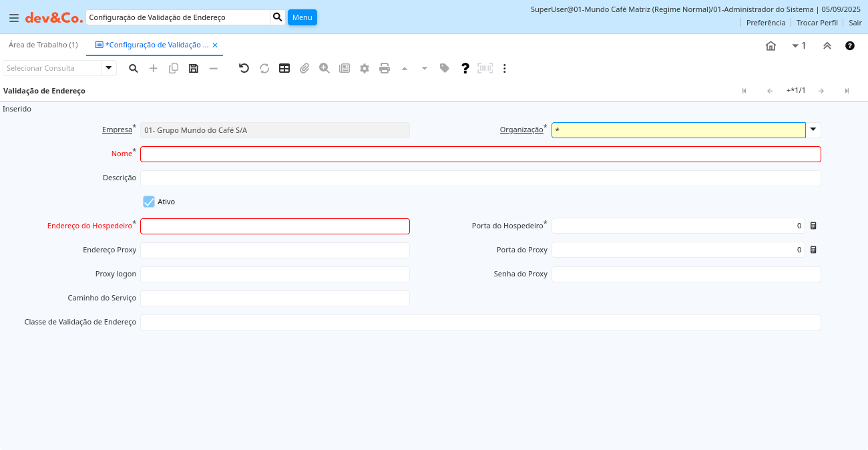Click the Find record magnifier in toolbar

click(x=134, y=68)
